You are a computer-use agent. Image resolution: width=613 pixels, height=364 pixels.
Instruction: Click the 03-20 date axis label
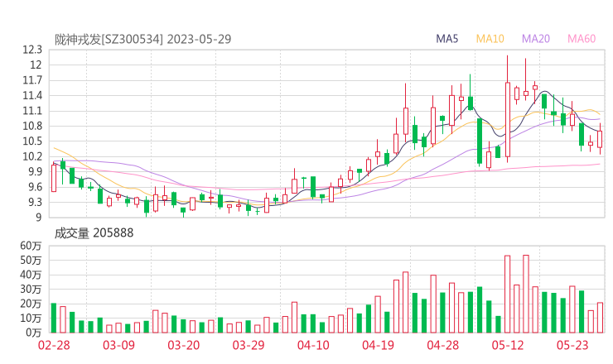click(184, 345)
